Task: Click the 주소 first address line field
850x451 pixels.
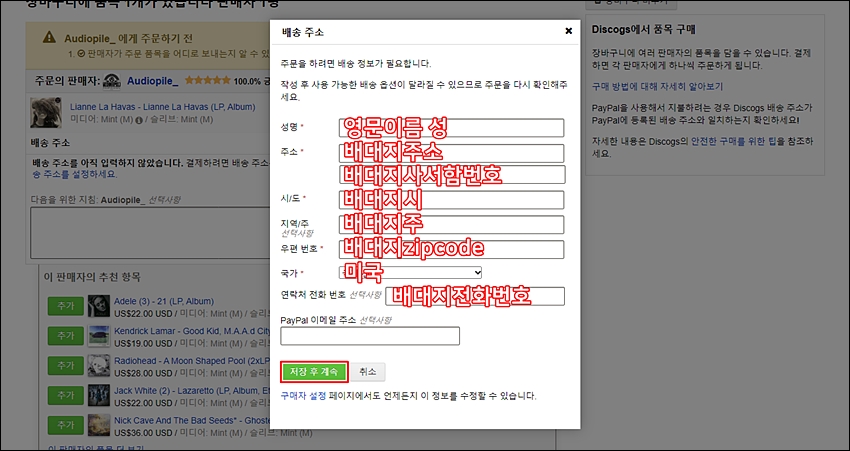Action: click(452, 153)
